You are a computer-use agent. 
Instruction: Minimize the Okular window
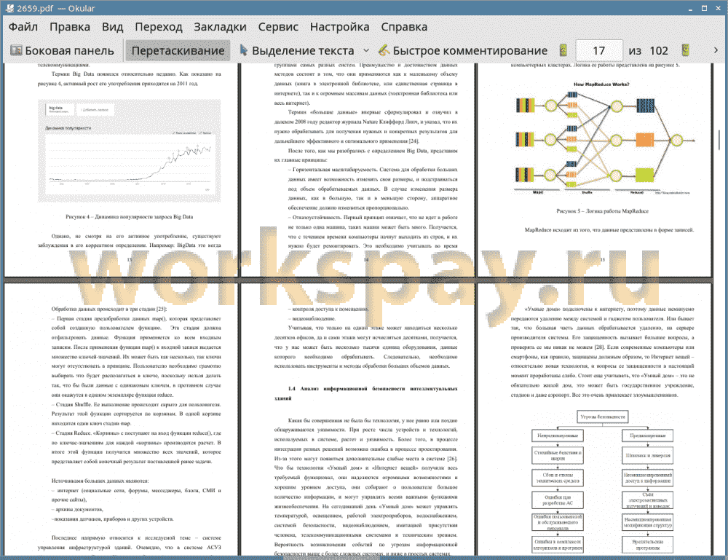(690, 8)
